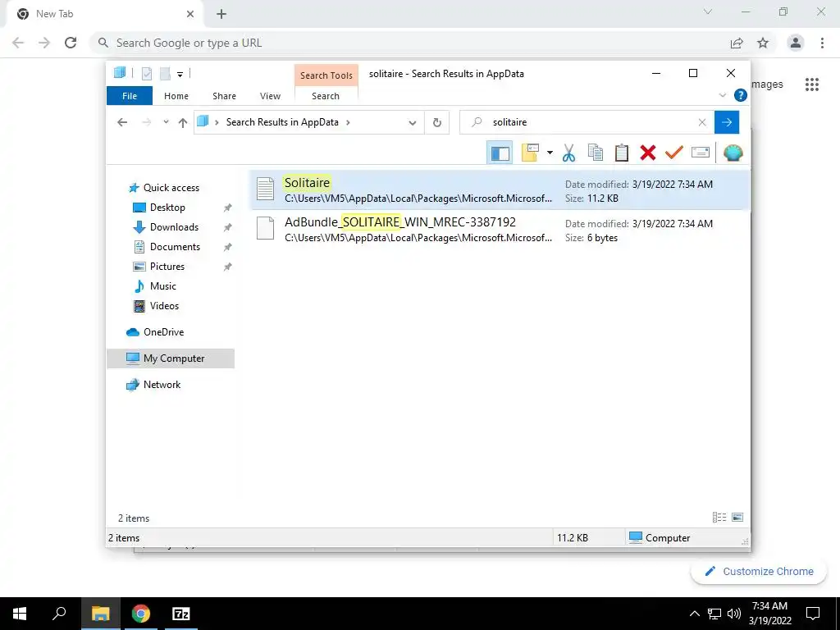The image size is (840, 630).
Task: Click the taskbar search magnifier
Action: [x=59, y=614]
